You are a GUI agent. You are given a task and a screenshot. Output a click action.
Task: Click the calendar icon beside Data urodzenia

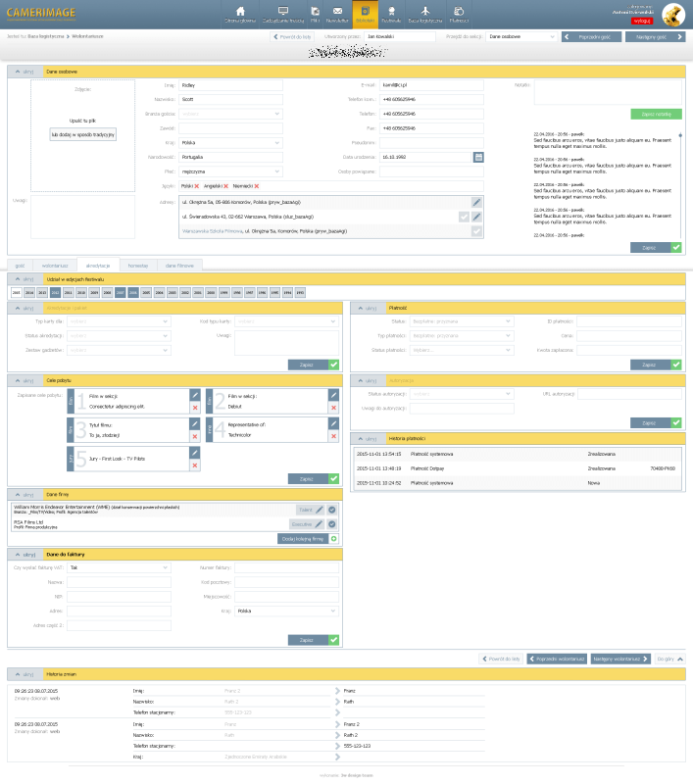click(x=478, y=157)
